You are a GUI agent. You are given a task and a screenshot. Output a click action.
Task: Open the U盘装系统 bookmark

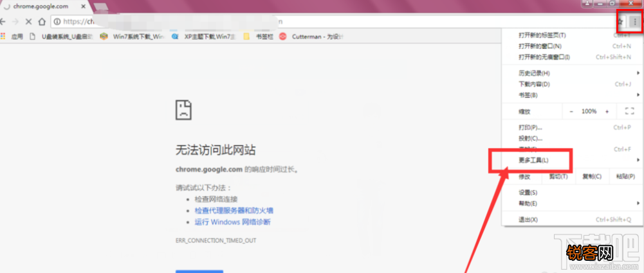click(x=62, y=37)
